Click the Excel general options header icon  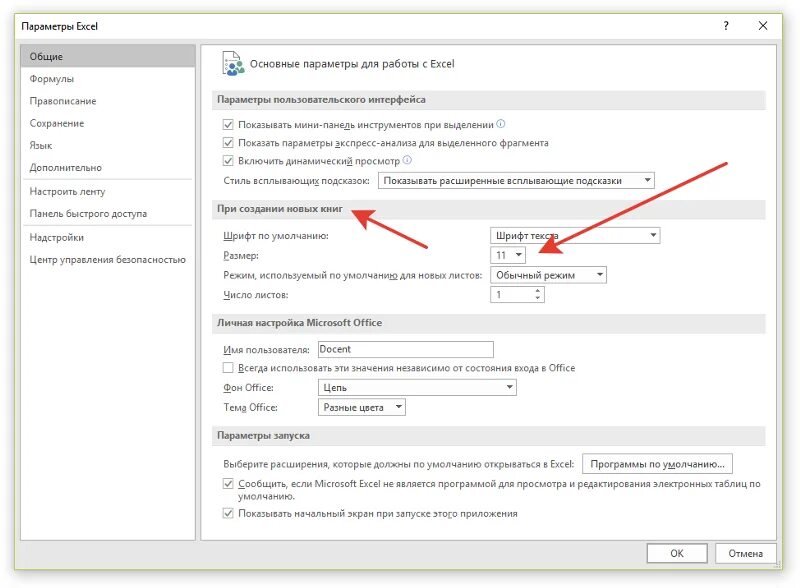233,63
